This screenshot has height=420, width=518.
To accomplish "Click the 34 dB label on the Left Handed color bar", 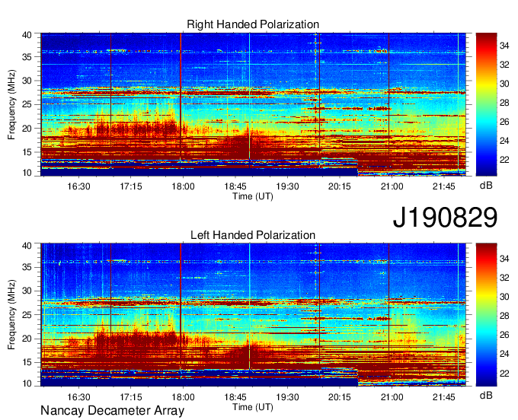I will (x=504, y=259).
